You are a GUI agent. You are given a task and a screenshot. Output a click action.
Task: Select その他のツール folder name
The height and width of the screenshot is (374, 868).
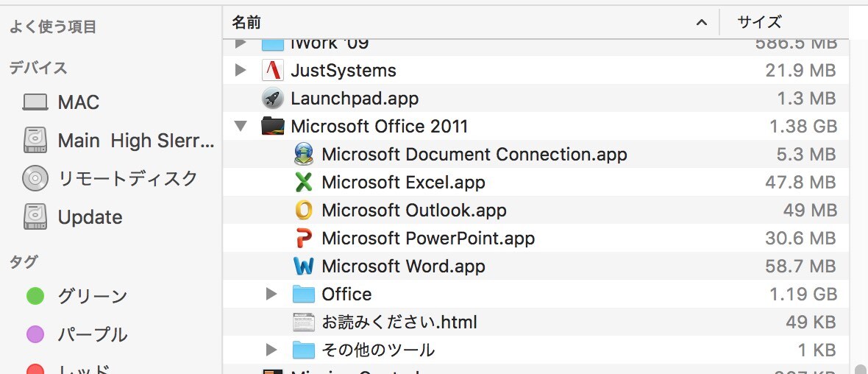378,350
